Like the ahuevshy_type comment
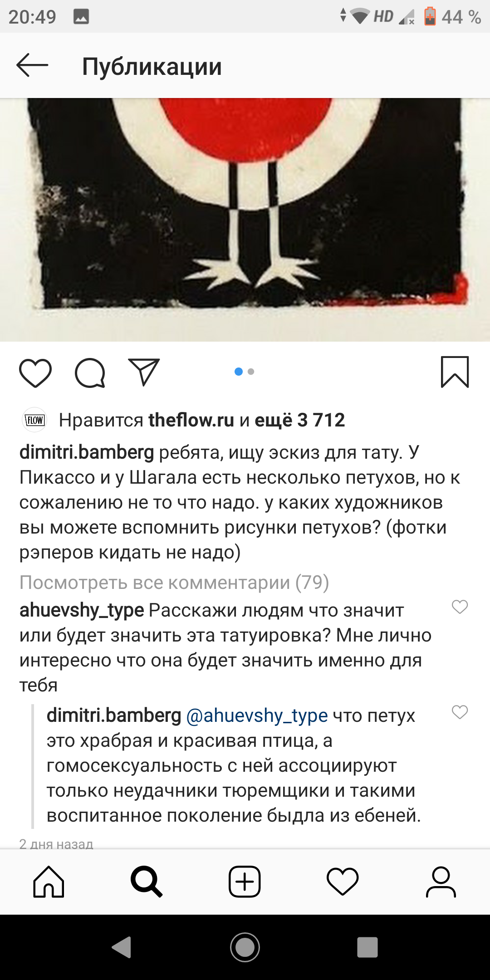 point(460,607)
